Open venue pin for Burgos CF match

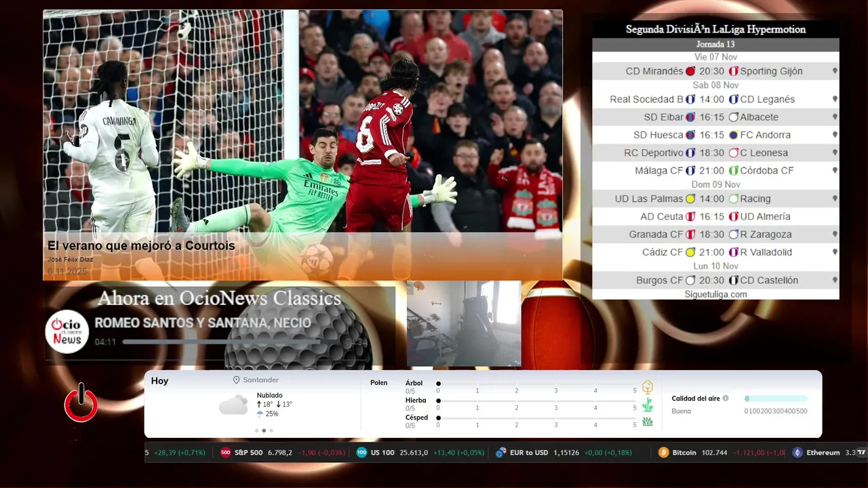click(x=835, y=281)
